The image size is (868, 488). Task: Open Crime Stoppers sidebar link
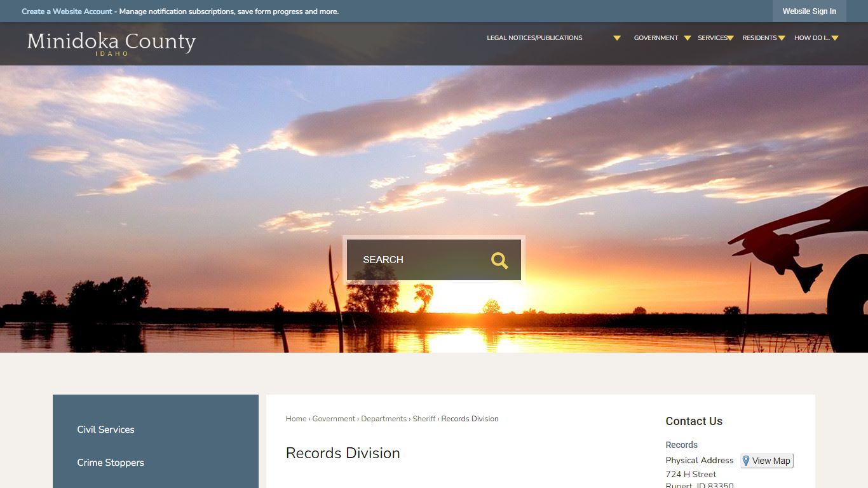[x=111, y=463]
